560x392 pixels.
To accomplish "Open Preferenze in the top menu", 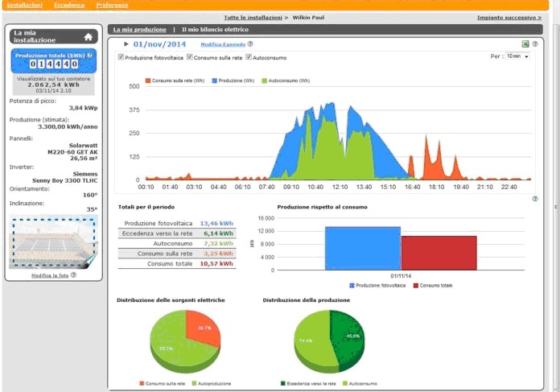I will click(x=112, y=6).
